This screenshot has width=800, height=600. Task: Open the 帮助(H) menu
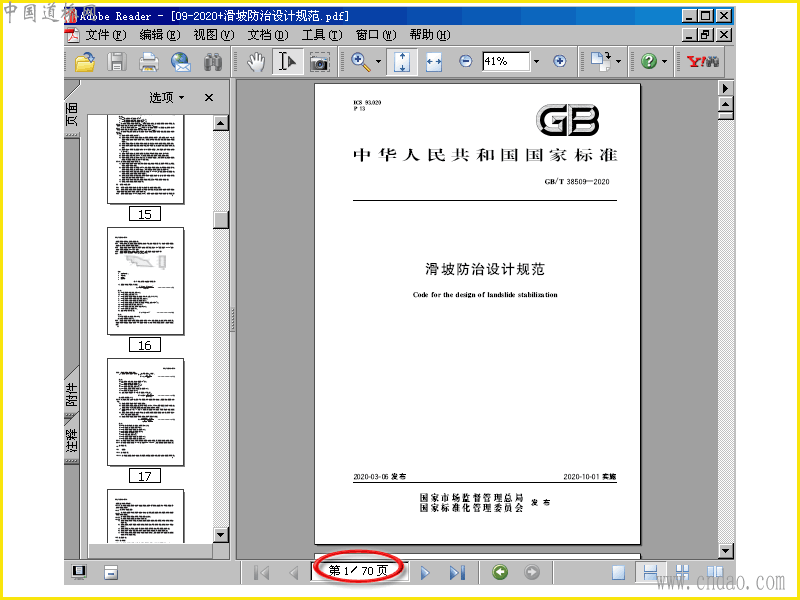430,35
